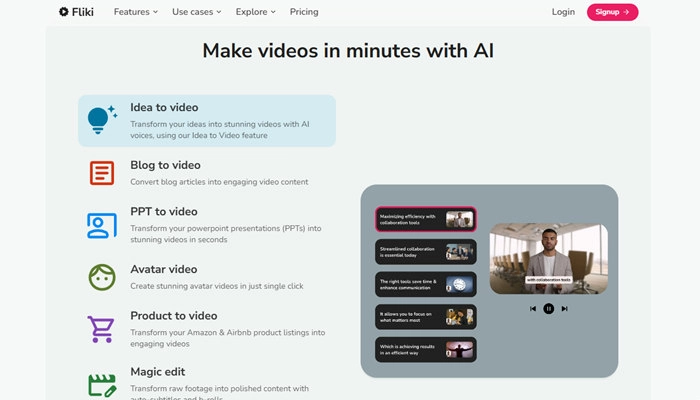
Task: Select the 'It allows you to focus' scene
Action: tap(426, 317)
